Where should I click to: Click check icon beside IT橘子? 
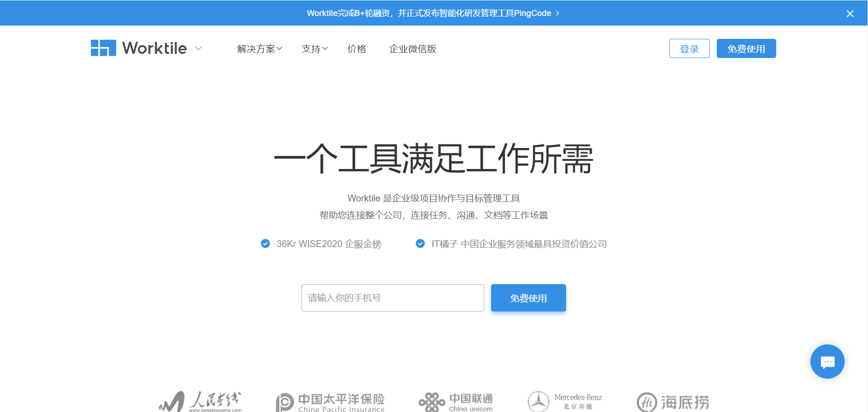pyautogui.click(x=420, y=243)
